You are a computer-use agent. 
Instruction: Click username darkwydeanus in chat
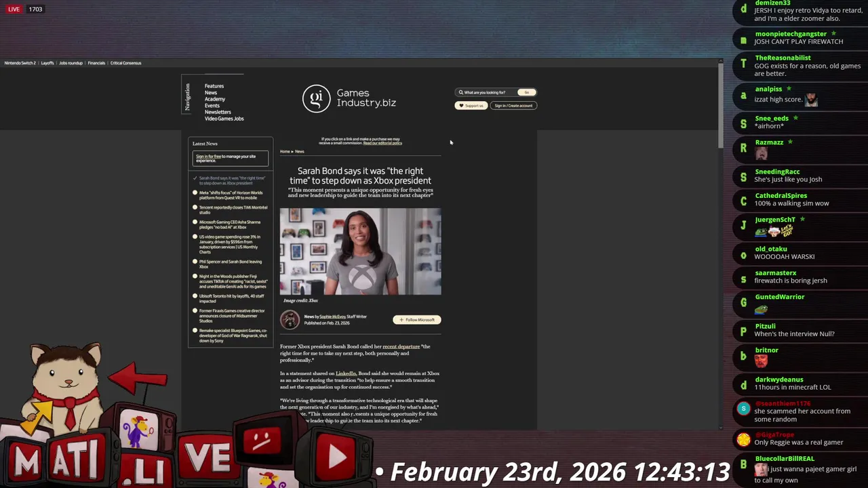[x=778, y=380]
